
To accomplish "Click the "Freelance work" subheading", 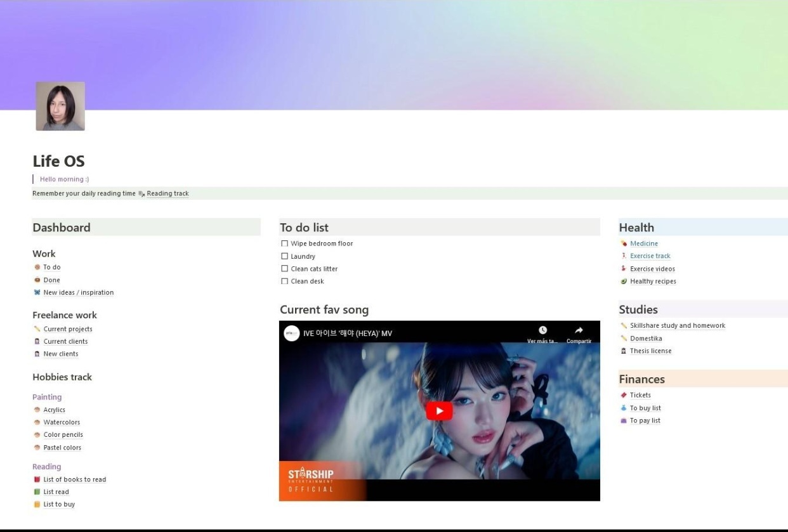I will [x=65, y=315].
